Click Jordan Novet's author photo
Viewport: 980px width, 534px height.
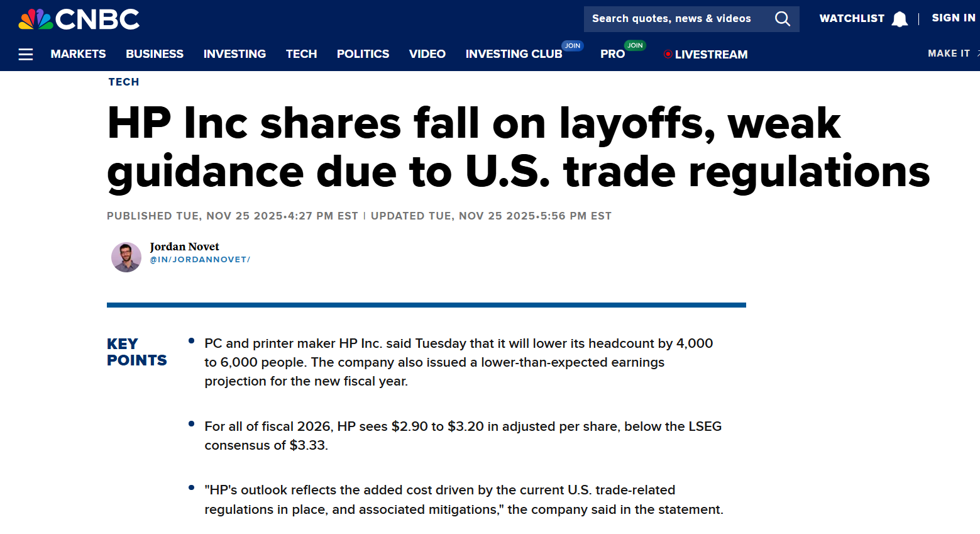click(126, 257)
